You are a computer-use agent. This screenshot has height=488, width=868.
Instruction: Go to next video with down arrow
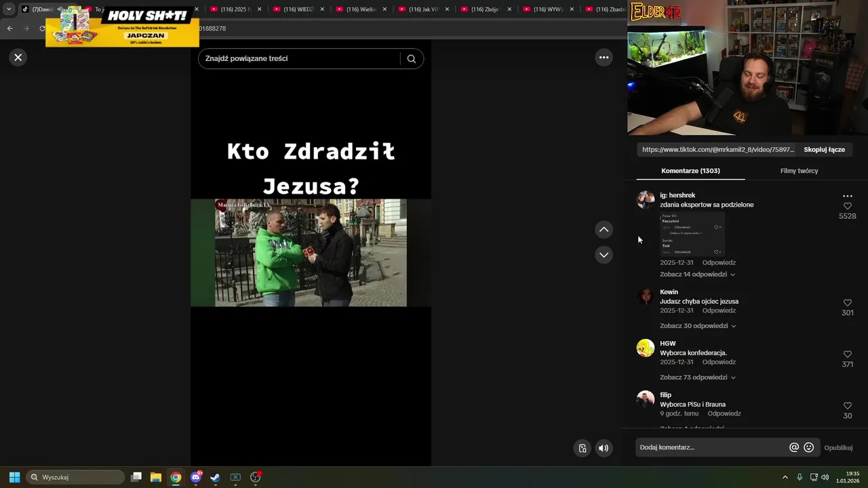coord(604,255)
